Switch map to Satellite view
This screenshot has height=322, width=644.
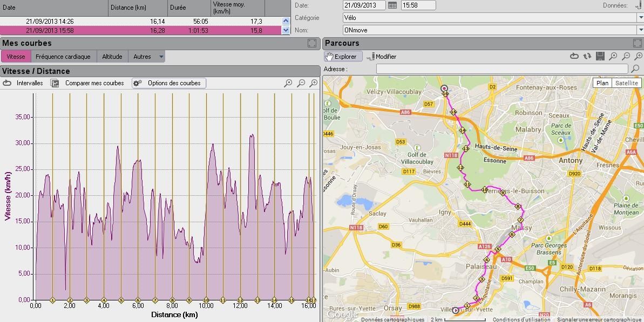(626, 83)
